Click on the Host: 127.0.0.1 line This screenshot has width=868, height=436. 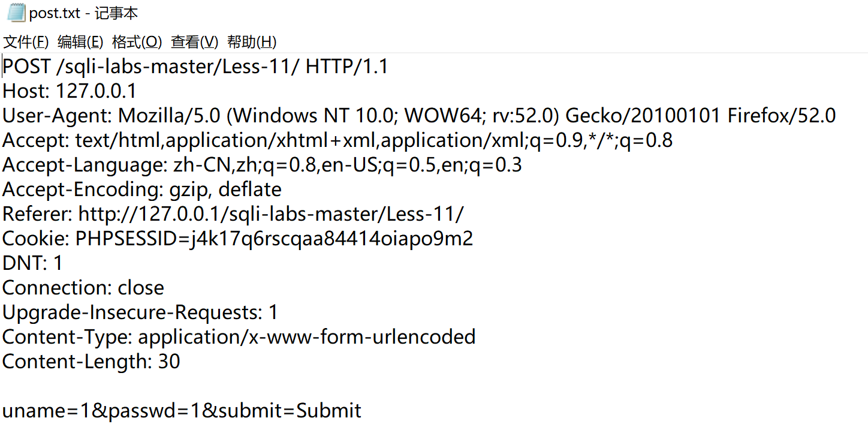point(70,91)
